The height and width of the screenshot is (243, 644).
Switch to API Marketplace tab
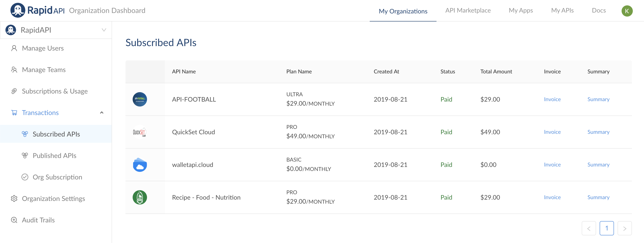point(468,11)
